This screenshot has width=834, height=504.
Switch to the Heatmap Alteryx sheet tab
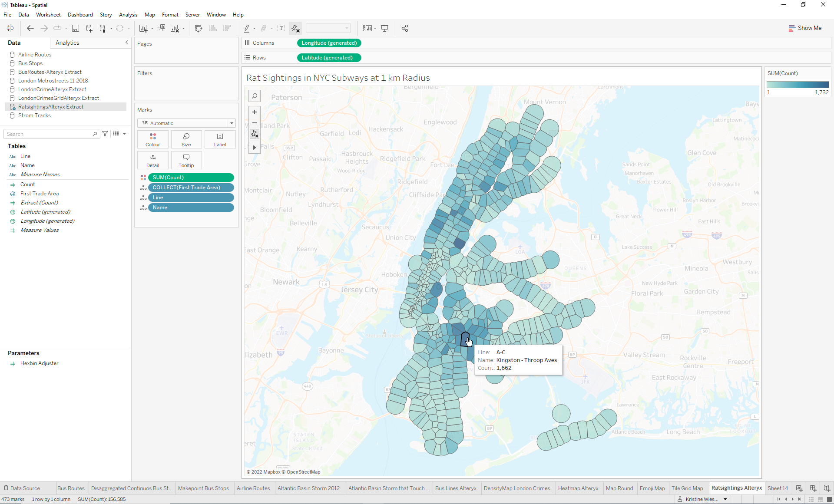tap(578, 488)
